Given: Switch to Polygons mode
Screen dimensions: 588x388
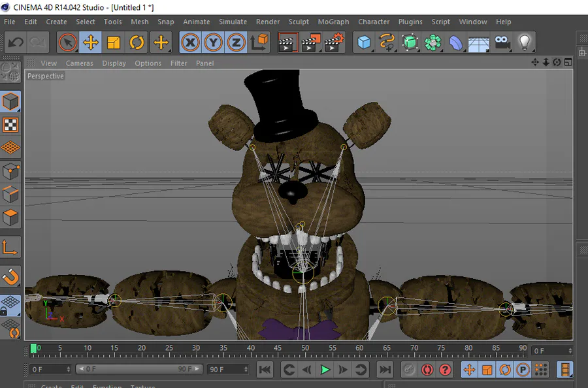Looking at the screenshot, I should 10,218.
